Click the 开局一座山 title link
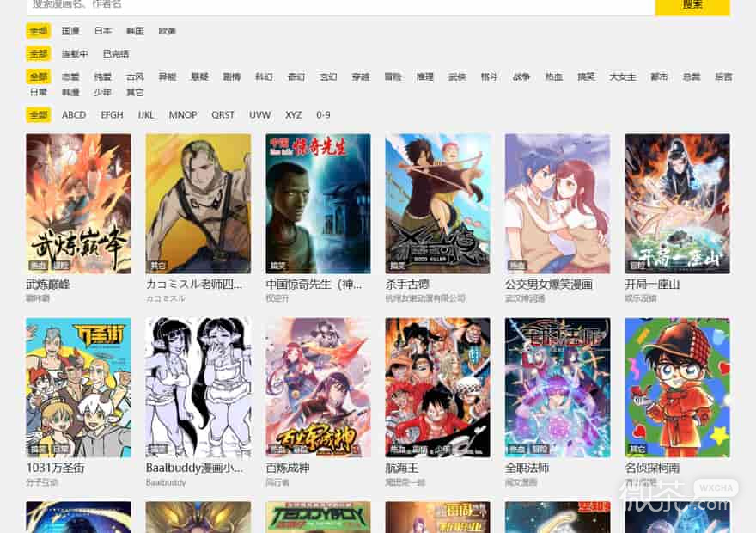 click(652, 285)
